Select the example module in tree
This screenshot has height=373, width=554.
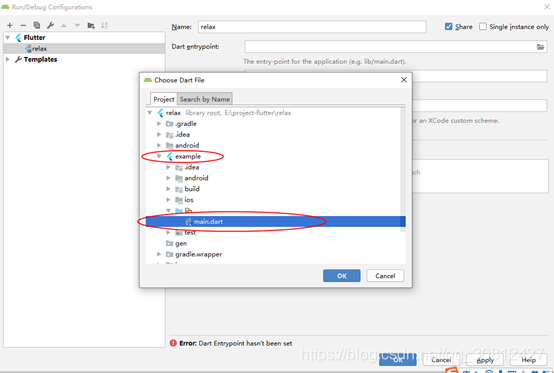[184, 156]
